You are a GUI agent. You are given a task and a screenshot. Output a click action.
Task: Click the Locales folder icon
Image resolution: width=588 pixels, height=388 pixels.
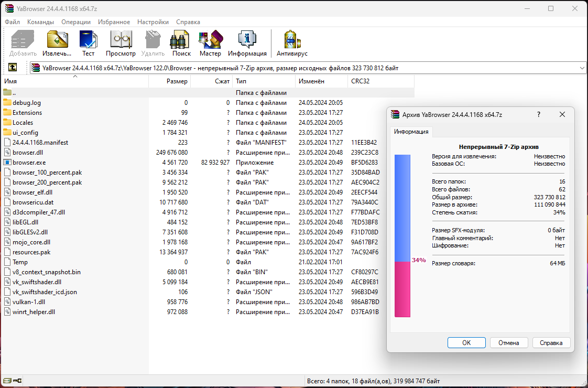[x=7, y=122]
